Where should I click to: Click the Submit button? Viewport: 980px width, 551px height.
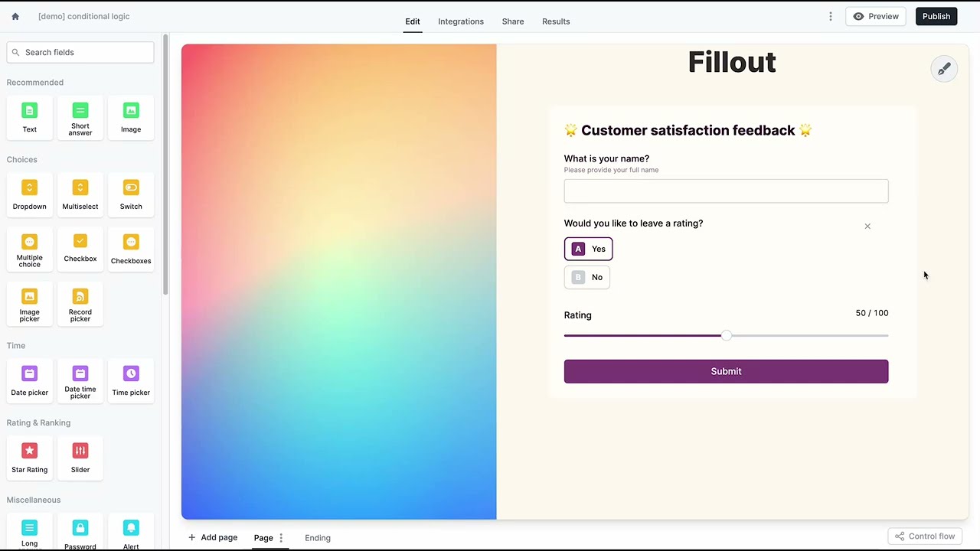tap(726, 371)
